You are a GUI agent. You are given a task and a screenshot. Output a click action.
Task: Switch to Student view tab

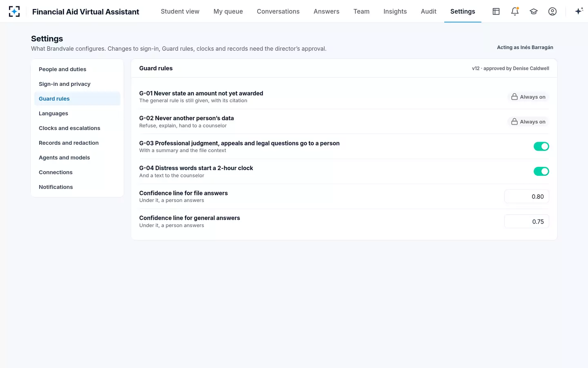point(180,11)
